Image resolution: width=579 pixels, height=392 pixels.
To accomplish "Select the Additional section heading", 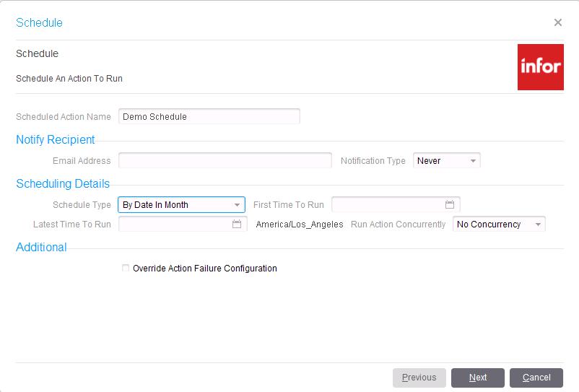I will click(41, 247).
